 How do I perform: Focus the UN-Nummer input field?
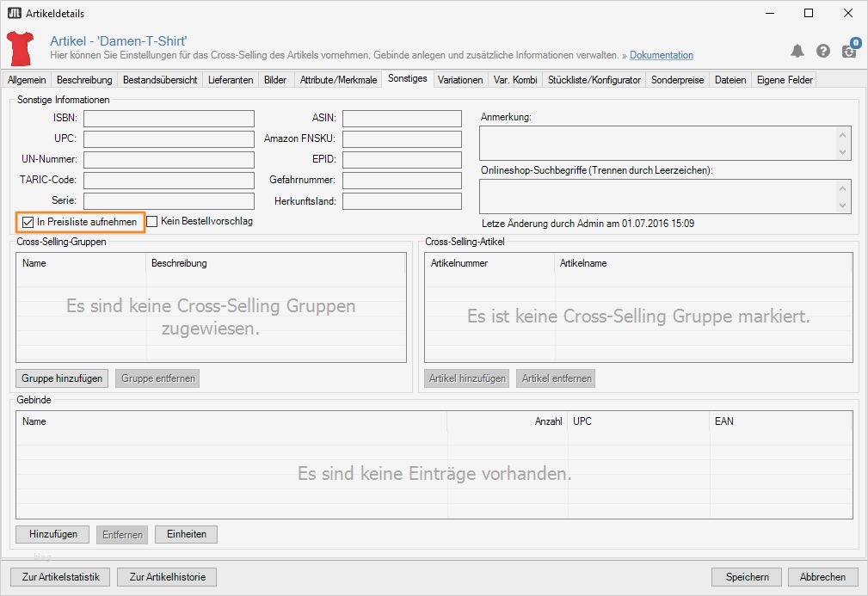tap(169, 159)
